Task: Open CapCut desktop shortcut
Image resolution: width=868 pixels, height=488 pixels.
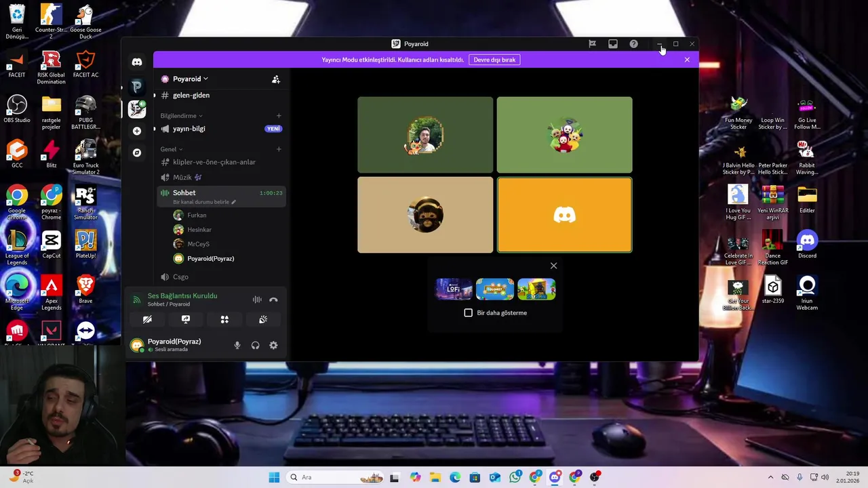Action: coord(52,245)
